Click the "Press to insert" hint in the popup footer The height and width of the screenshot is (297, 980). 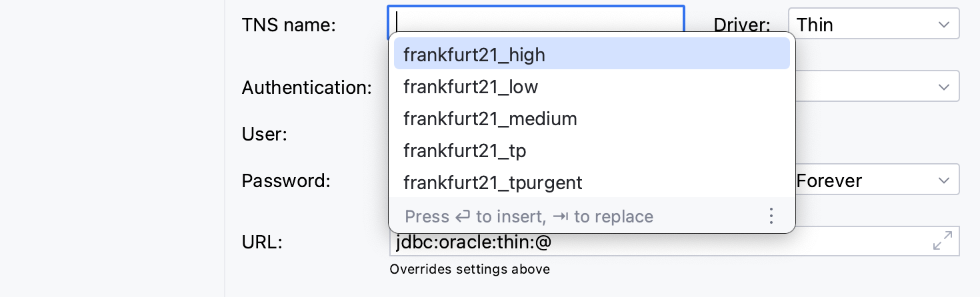[529, 216]
